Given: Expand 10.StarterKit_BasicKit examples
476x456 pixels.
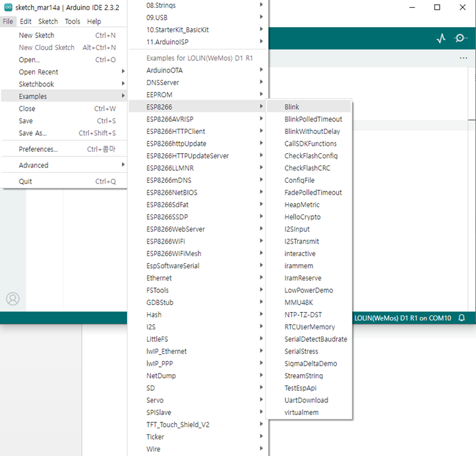Looking at the screenshot, I should (x=198, y=30).
